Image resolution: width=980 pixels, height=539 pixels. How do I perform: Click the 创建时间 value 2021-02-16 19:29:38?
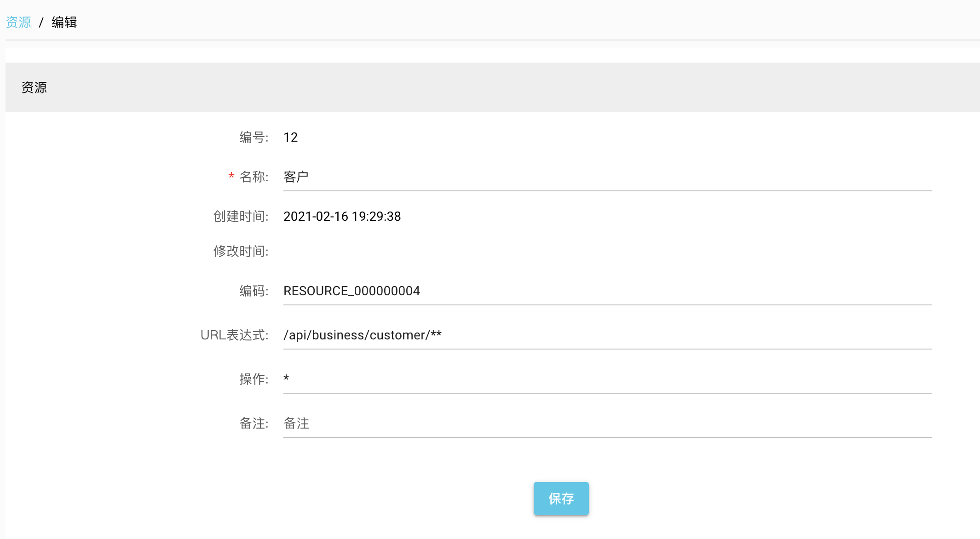click(x=342, y=217)
